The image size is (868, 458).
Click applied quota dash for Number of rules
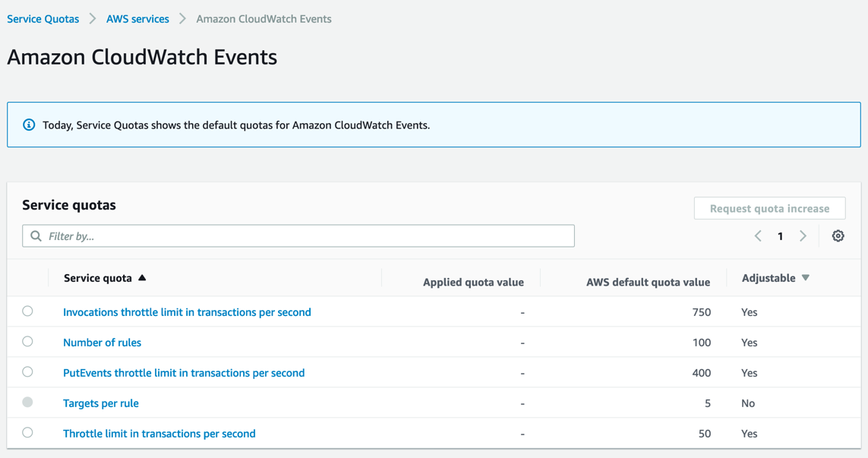(x=522, y=343)
